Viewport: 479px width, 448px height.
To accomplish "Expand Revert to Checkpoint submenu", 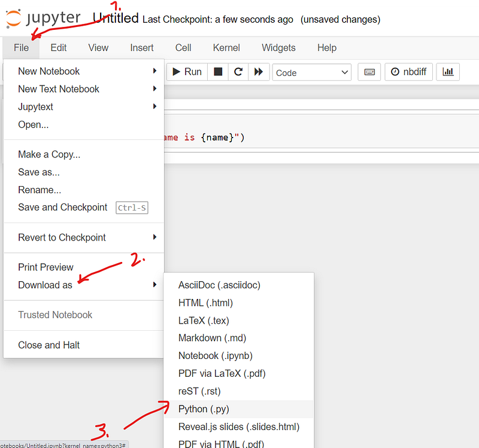I will tap(84, 237).
